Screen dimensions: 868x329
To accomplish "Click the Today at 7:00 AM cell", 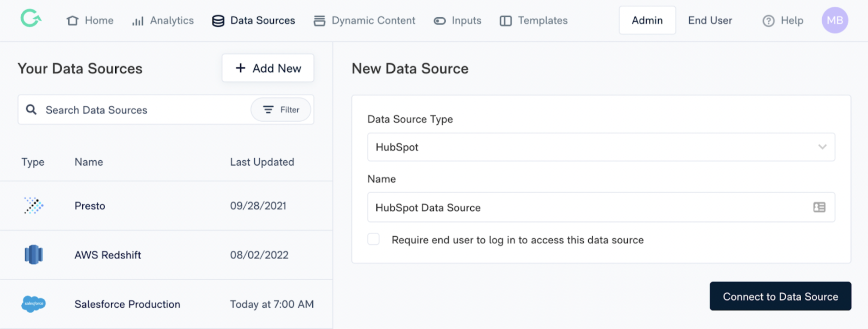I will click(x=272, y=304).
